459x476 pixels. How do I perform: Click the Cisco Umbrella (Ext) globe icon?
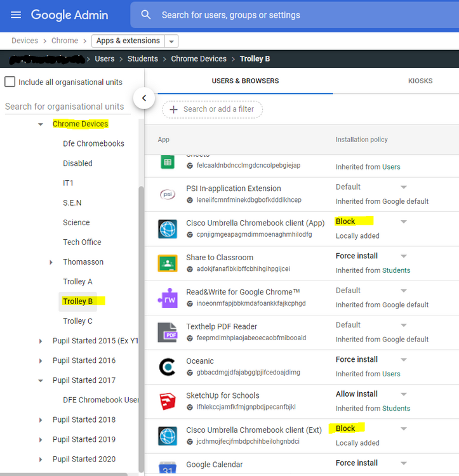tap(168, 436)
